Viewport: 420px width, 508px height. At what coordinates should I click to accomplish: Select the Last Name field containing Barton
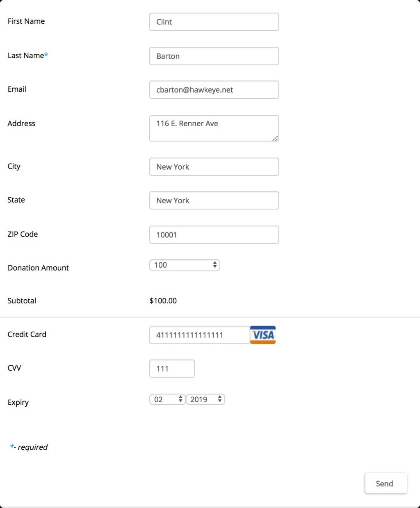[214, 56]
